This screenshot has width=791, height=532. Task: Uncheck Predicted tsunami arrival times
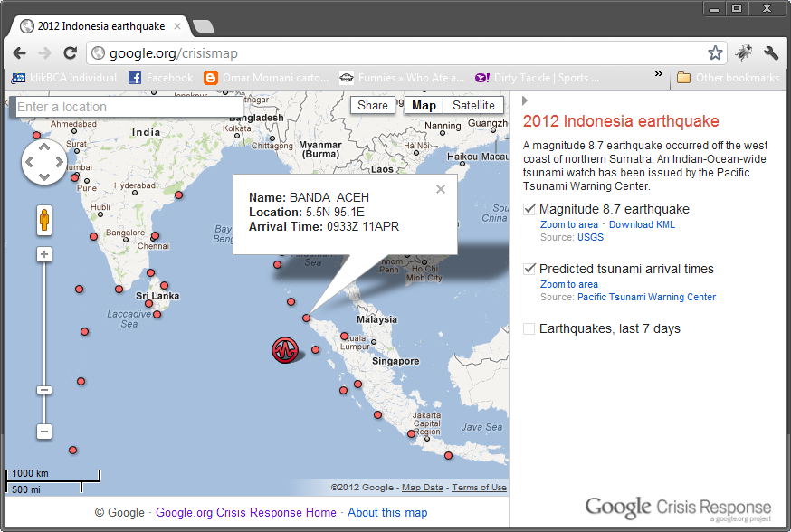[529, 269]
